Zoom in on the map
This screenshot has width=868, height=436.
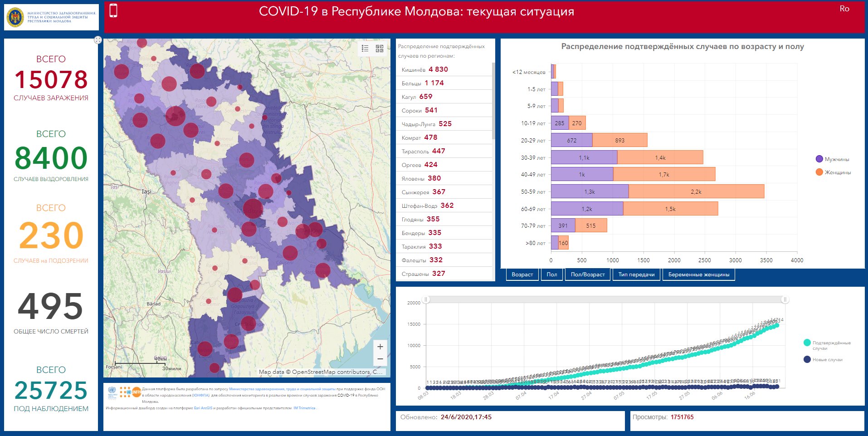[x=380, y=347]
